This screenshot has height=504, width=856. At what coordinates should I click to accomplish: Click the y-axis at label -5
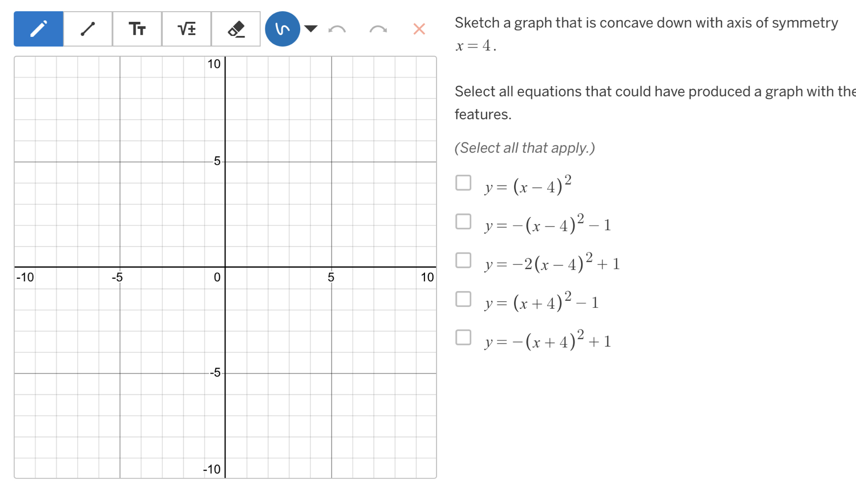pyautogui.click(x=225, y=373)
